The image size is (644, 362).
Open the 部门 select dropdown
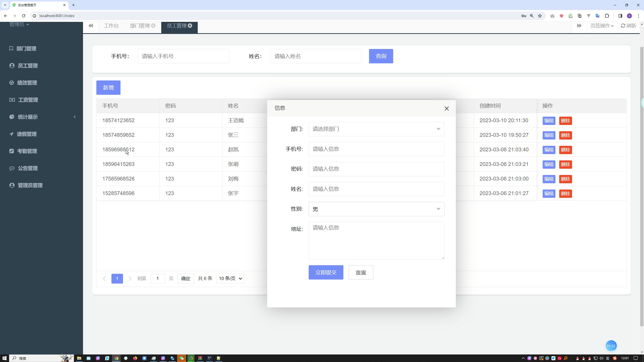tap(376, 129)
